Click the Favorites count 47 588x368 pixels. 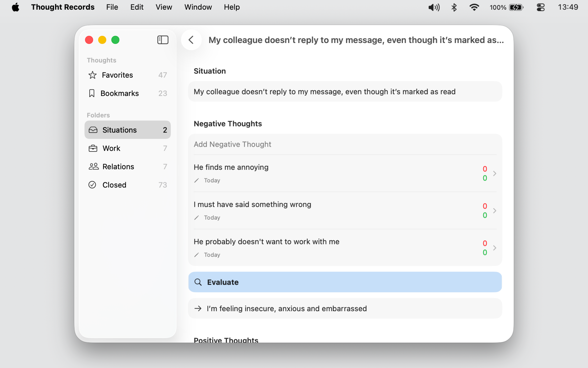click(163, 75)
